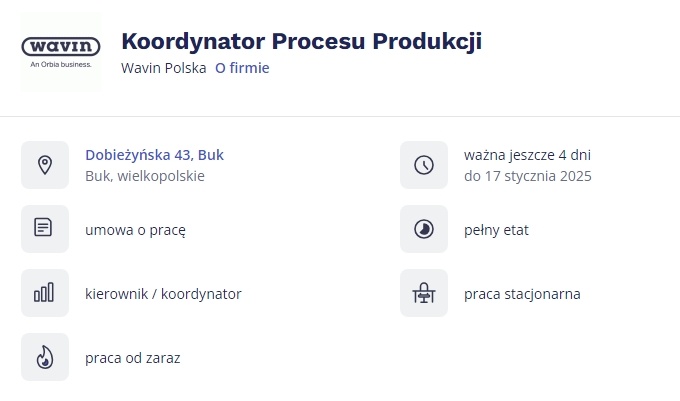Select the "umowa o pracę" label
The width and height of the screenshot is (680, 401).
pos(135,229)
